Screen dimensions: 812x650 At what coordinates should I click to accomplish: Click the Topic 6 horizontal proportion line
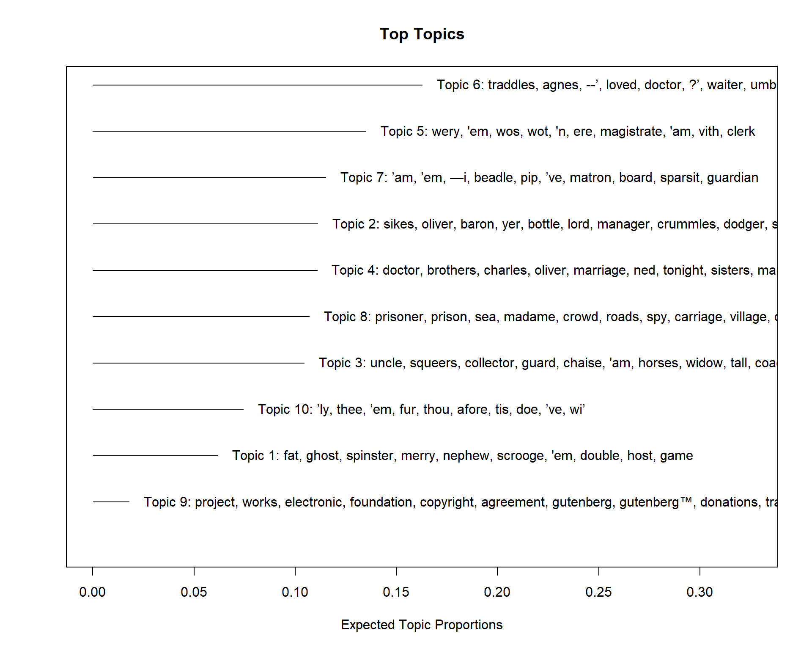pyautogui.click(x=257, y=85)
